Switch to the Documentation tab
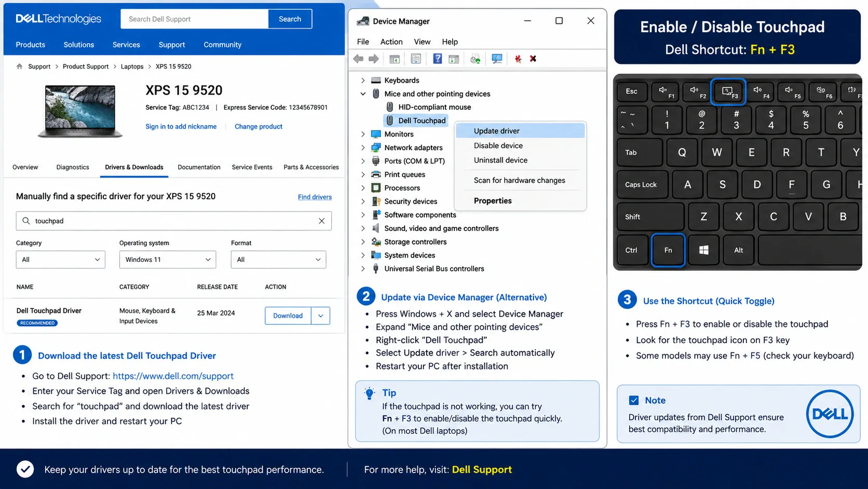868x489 pixels. (199, 167)
